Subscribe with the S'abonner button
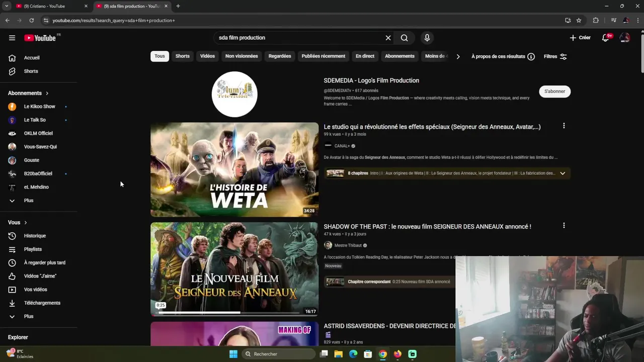This screenshot has width=644, height=362. (554, 92)
